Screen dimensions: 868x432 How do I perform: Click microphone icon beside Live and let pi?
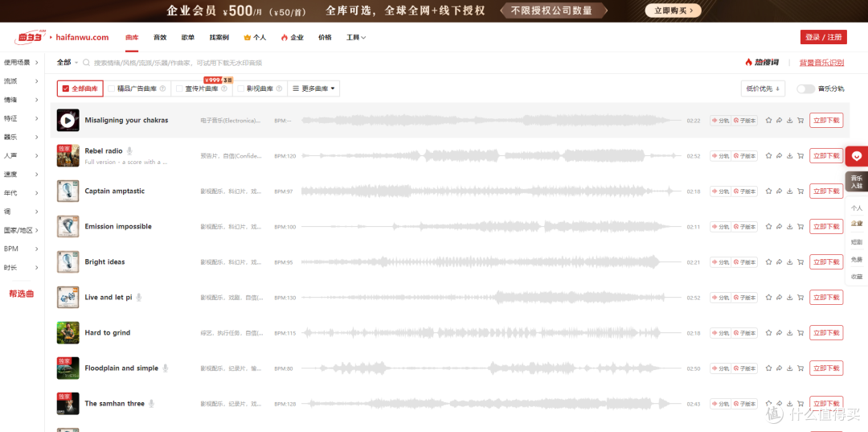[139, 298]
